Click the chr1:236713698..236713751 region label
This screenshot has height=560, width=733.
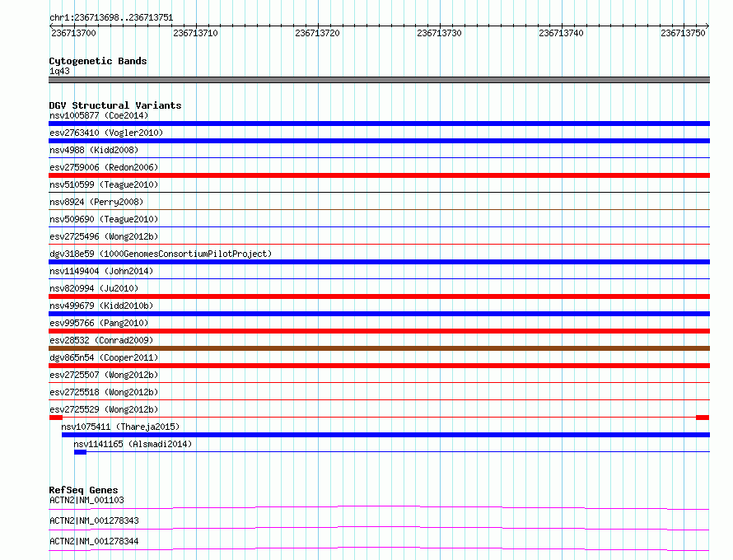(111, 17)
